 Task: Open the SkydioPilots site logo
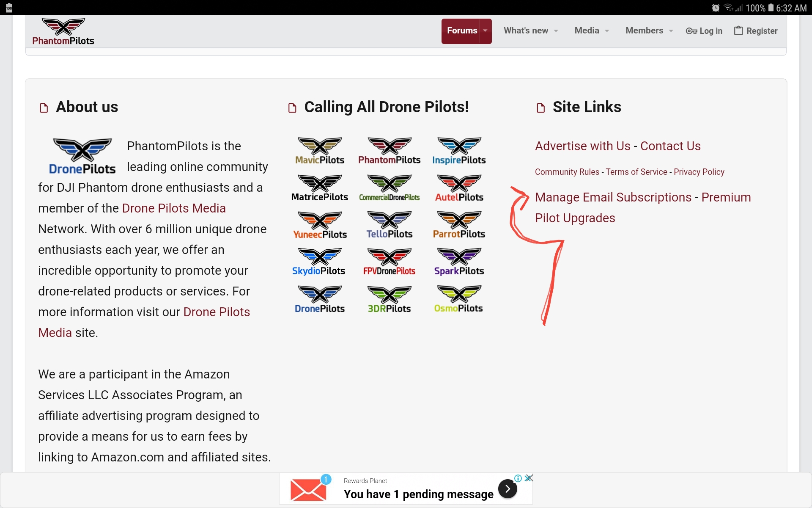(319, 262)
